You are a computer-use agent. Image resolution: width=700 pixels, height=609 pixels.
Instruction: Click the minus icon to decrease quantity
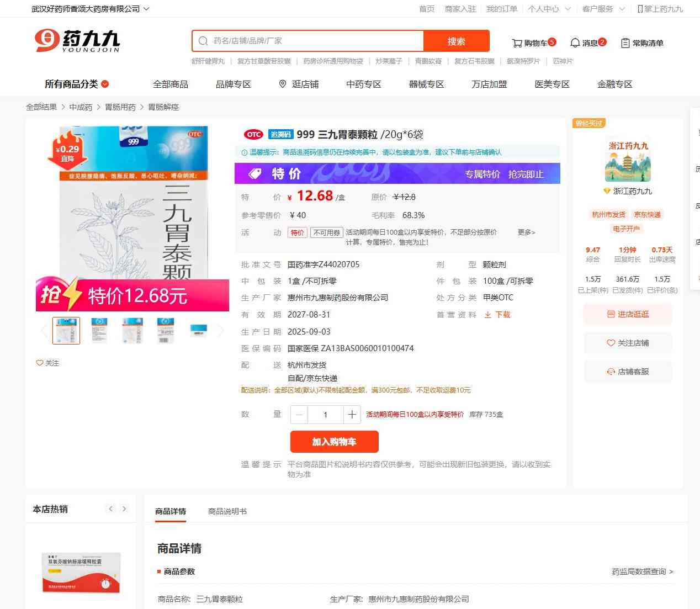click(x=299, y=415)
